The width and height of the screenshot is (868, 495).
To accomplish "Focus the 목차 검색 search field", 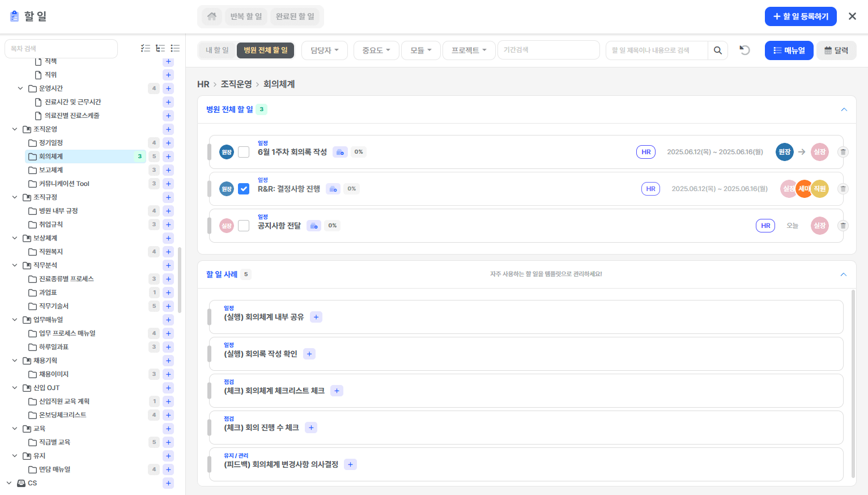I will pos(61,49).
